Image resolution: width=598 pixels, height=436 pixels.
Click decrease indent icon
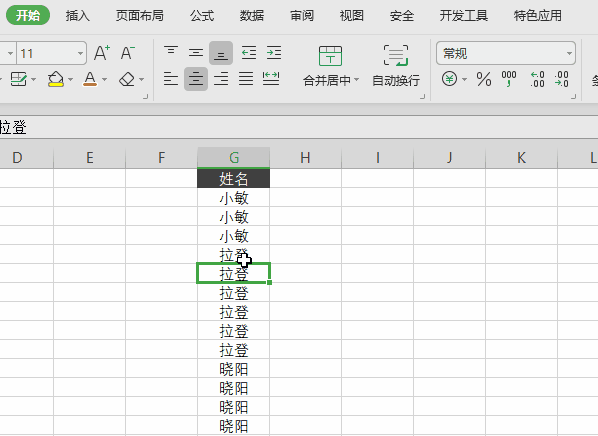(249, 53)
